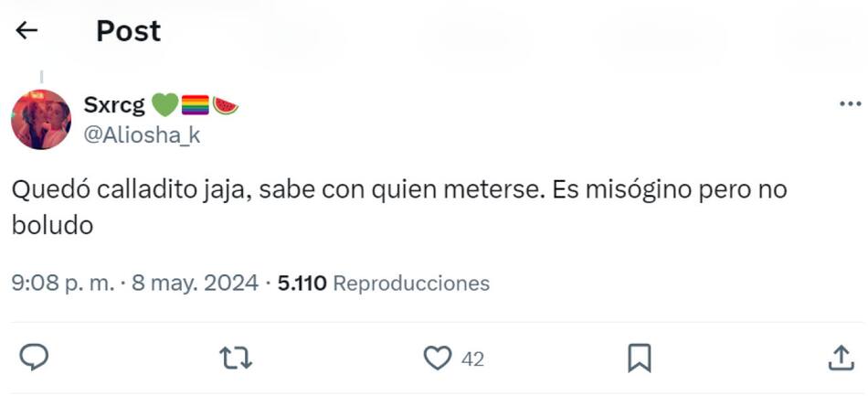868x396 pixels.
Task: Open Sxrcg's profile picture
Action: coord(41,120)
